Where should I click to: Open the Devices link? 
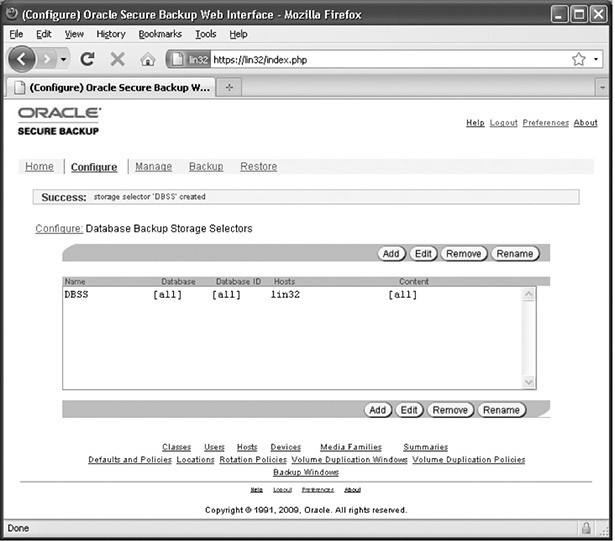click(x=286, y=447)
